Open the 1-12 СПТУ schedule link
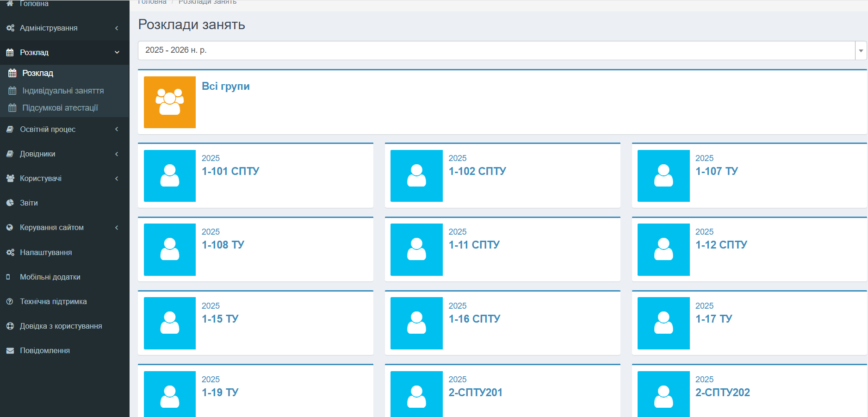The height and width of the screenshot is (417, 868). (721, 245)
